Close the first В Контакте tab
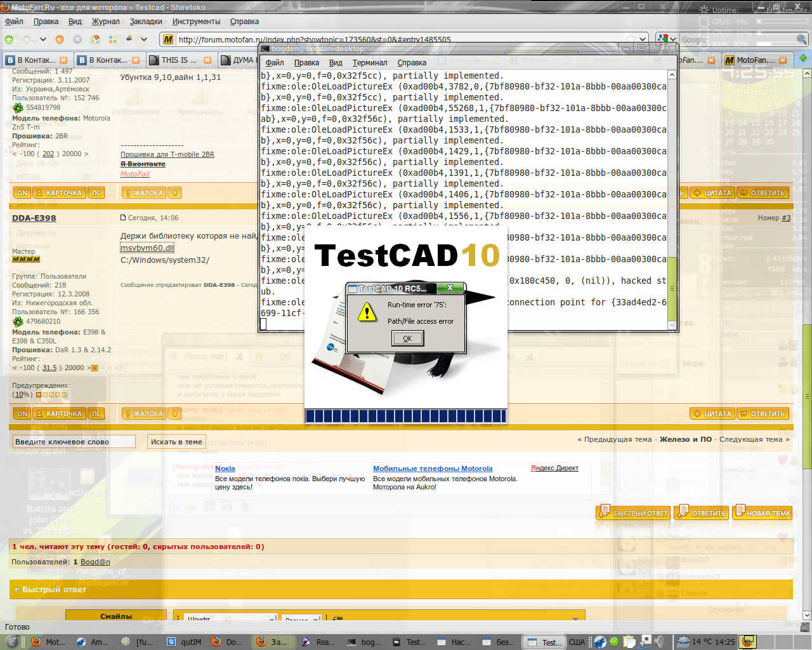812x650 pixels. [63, 60]
